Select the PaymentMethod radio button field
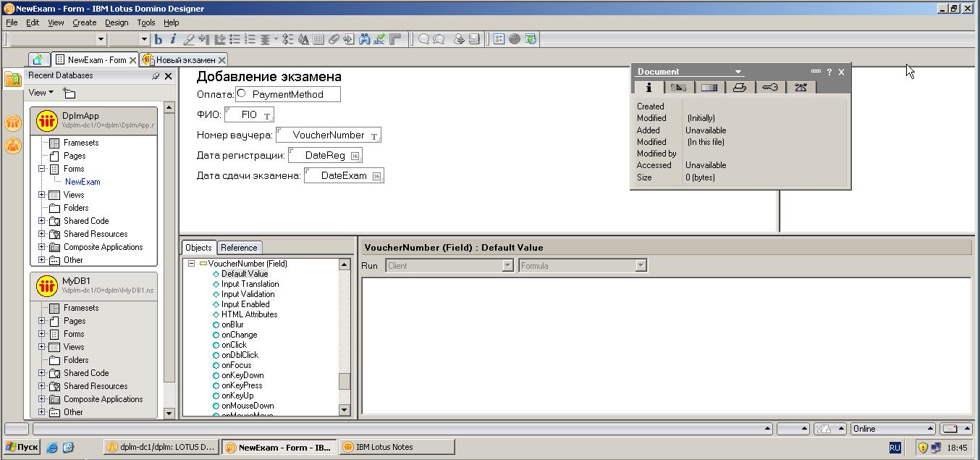Viewport: 980px width, 460px height. [x=288, y=94]
